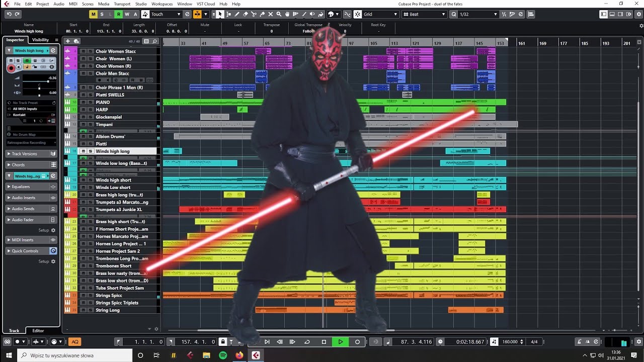Click the Add Track plus button
The height and width of the screenshot is (362, 644).
pos(68,41)
